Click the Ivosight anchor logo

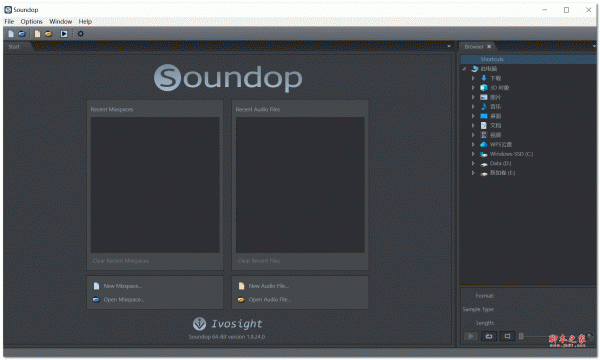click(199, 324)
